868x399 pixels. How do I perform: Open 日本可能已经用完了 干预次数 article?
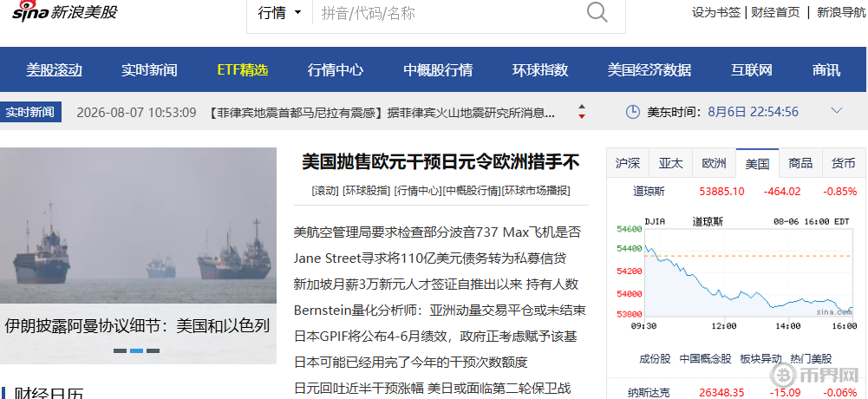click(411, 362)
